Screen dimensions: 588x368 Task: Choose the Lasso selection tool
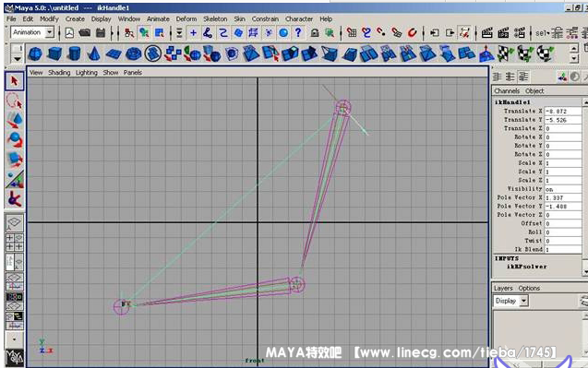[x=14, y=101]
